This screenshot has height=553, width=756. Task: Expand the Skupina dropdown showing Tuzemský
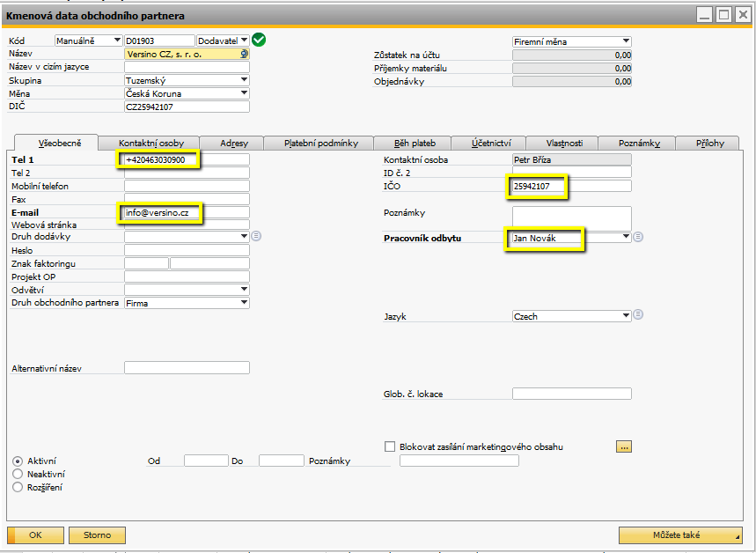coord(187,80)
